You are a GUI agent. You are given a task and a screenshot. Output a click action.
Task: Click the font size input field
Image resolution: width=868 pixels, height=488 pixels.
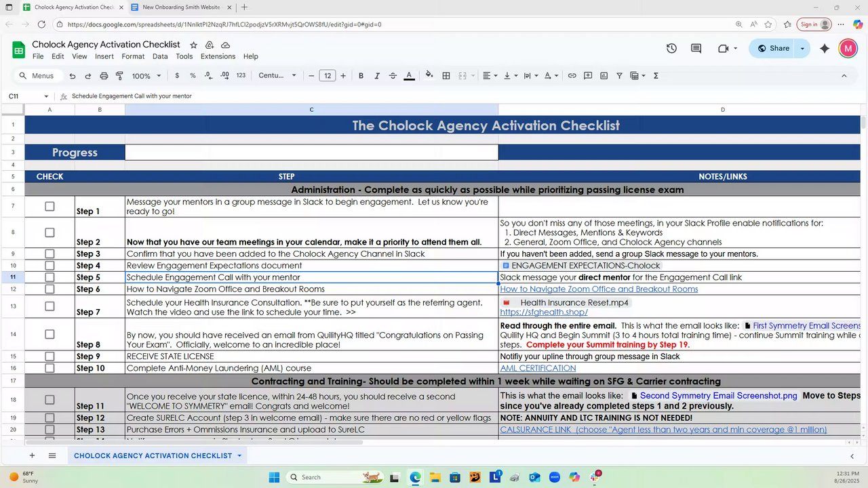click(x=328, y=76)
